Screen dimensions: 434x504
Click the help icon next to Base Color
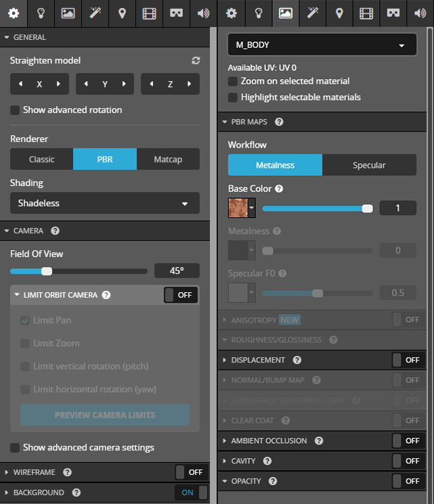(x=279, y=189)
